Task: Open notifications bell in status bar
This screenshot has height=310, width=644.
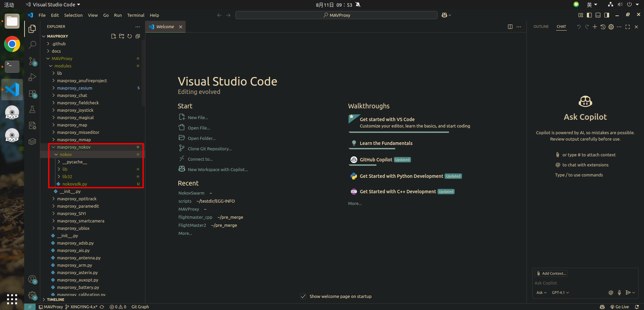Action: (x=637, y=307)
